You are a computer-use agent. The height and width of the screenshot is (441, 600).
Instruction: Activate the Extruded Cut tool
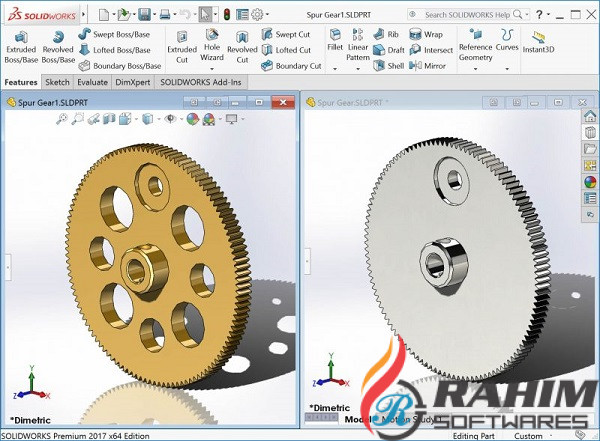tap(182, 47)
